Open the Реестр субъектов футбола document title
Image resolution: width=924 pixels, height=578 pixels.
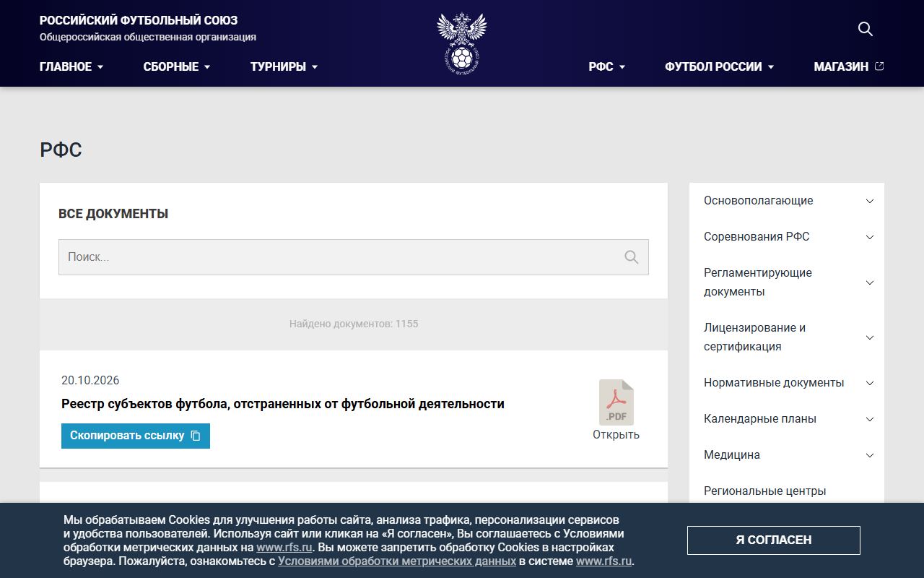coord(283,404)
